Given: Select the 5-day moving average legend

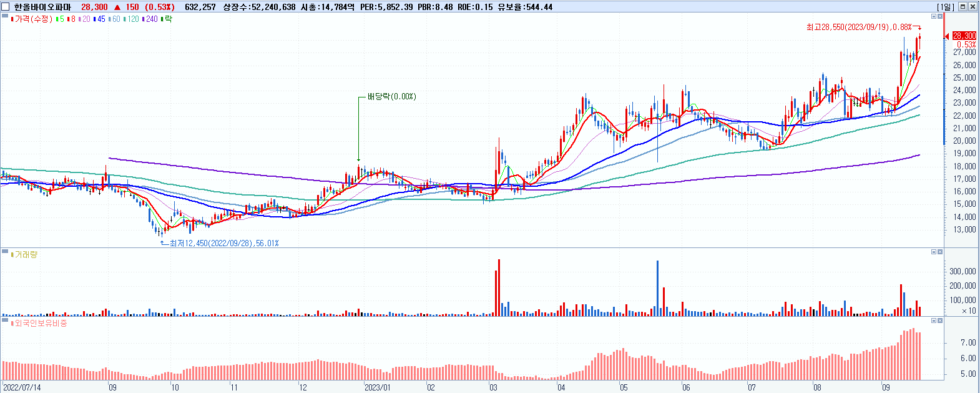Looking at the screenshot, I should (x=60, y=19).
